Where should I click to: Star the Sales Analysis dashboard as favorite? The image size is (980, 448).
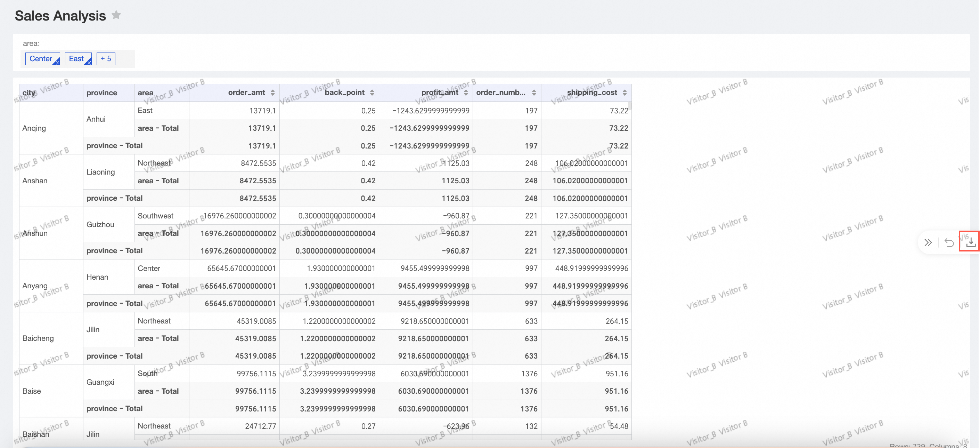(116, 15)
